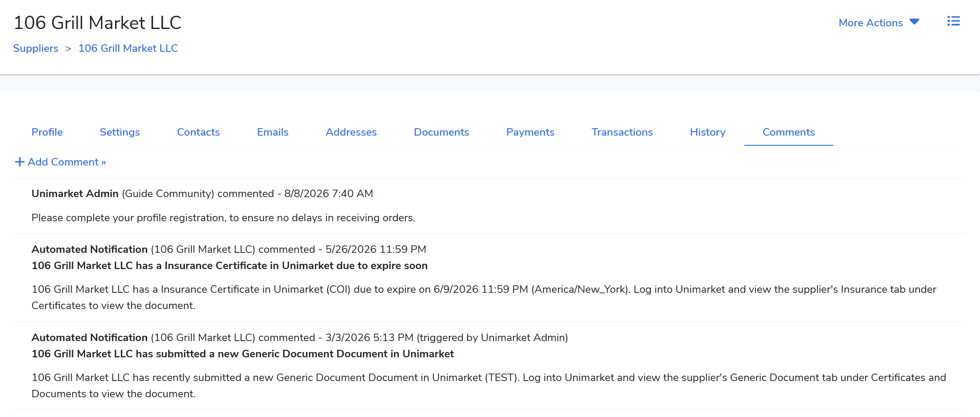Open the History tab
Image resolution: width=980 pixels, height=417 pixels.
[x=708, y=132]
